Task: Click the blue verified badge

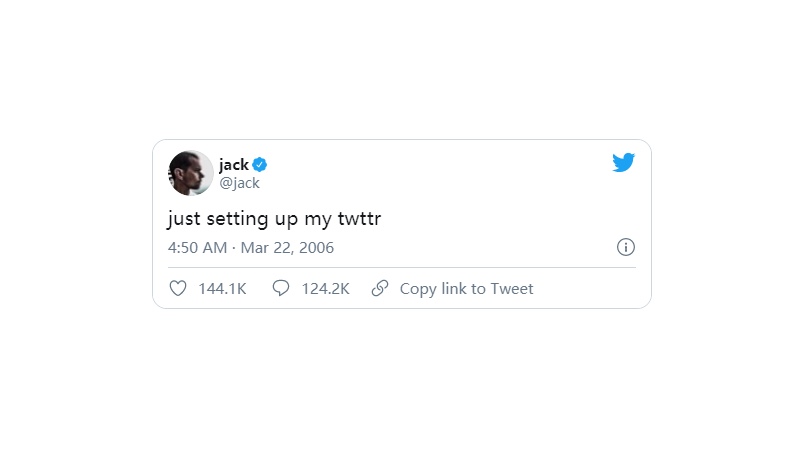Action: point(259,165)
